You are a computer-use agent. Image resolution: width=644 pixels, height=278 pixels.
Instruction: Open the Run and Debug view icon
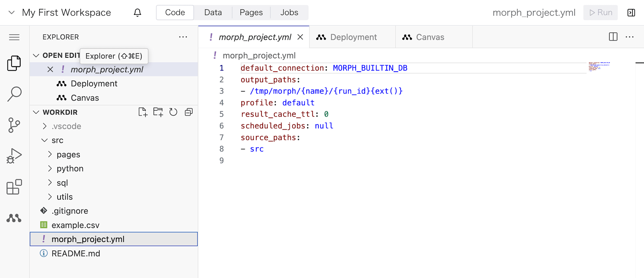tap(14, 156)
